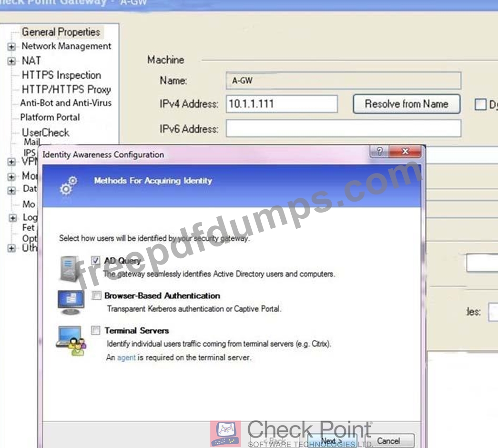This screenshot has height=448, width=498.
Task: Select NAT tree item
Action: pos(31,61)
